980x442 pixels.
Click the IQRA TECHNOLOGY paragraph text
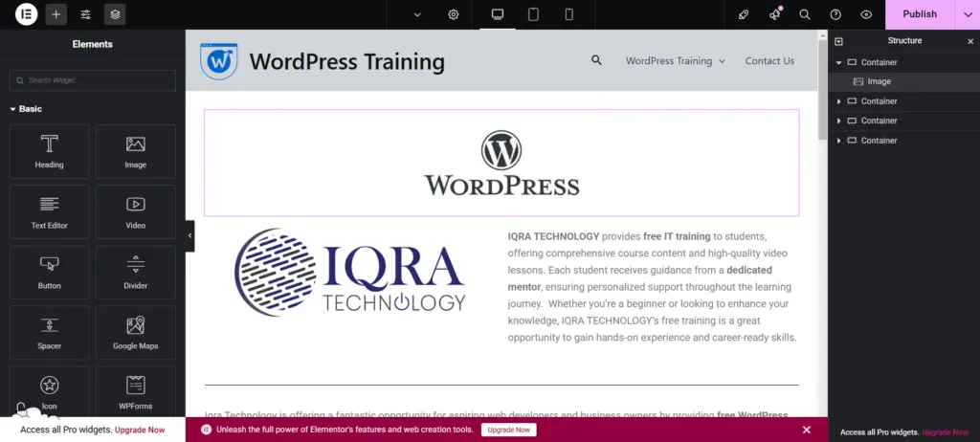(x=652, y=287)
